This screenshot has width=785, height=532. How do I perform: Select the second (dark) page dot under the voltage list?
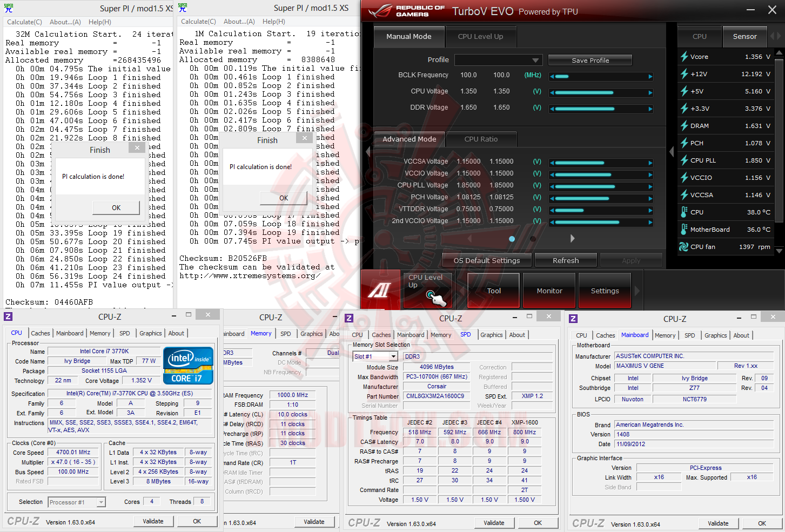tap(533, 239)
